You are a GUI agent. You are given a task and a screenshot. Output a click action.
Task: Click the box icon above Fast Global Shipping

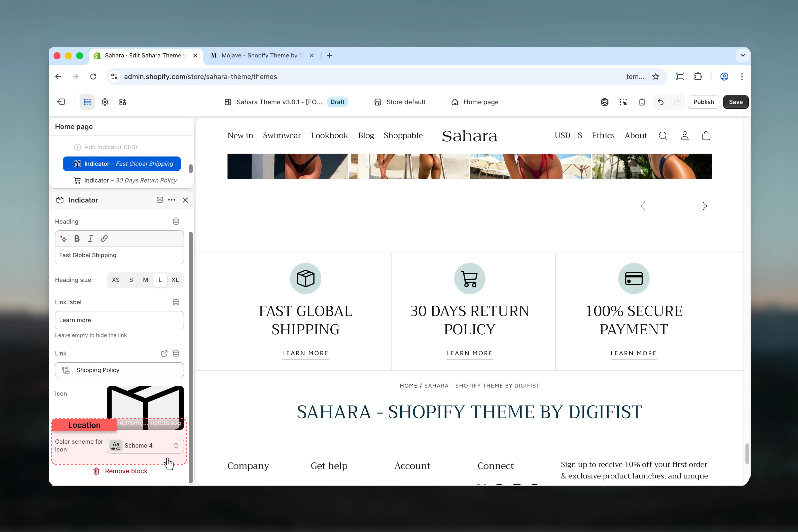coord(306,279)
